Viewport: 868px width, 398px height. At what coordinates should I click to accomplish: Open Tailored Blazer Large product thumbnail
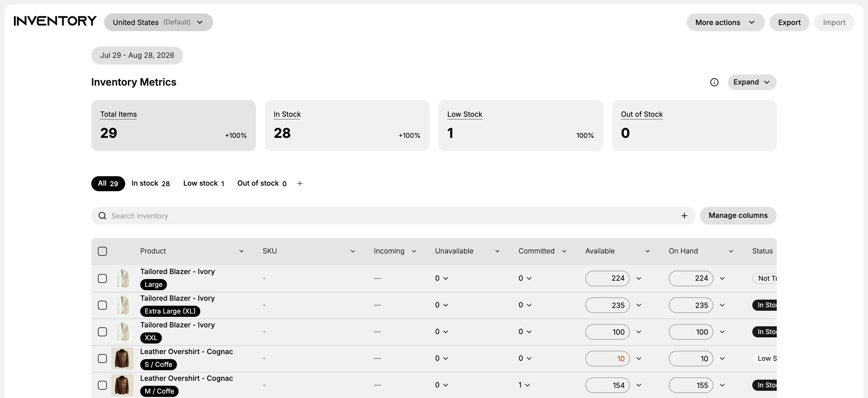coord(122,278)
